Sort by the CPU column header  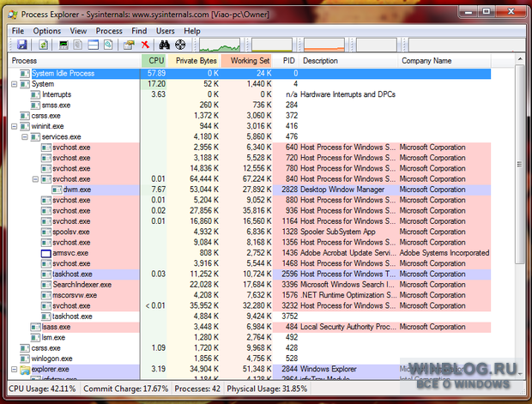click(154, 61)
